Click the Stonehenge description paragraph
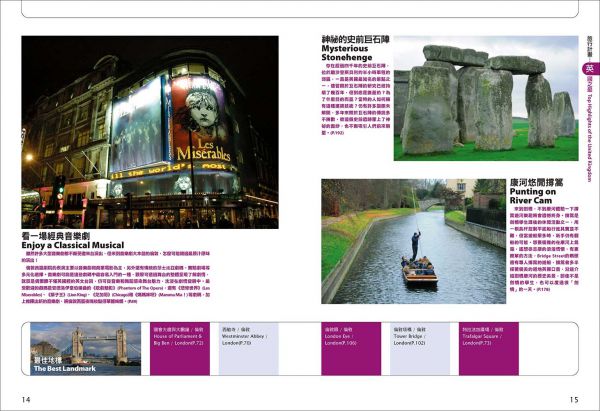 [x=355, y=99]
